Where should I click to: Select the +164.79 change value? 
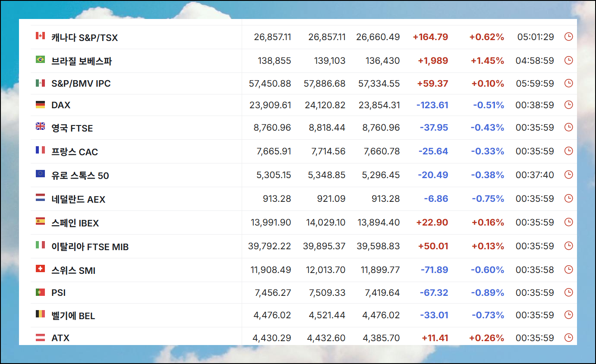[x=430, y=37]
